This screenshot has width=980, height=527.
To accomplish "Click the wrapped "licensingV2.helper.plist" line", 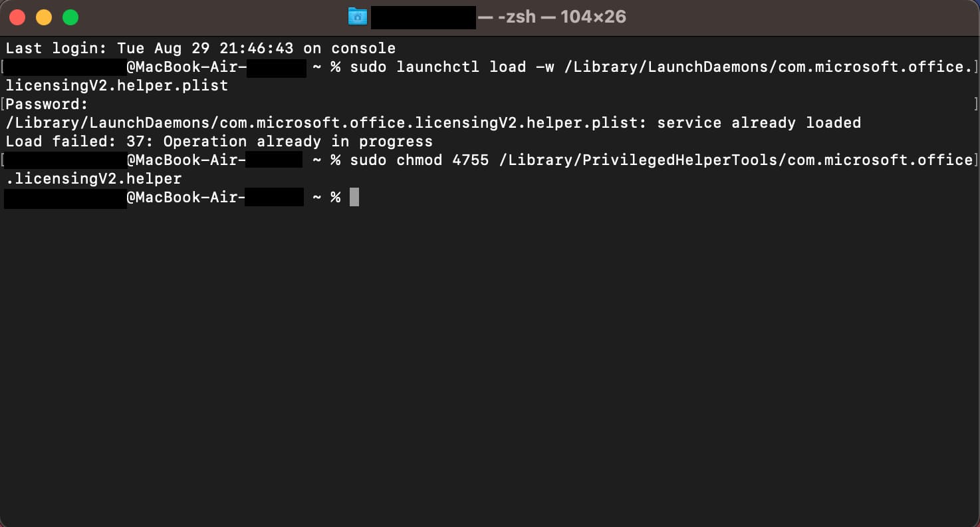I will point(117,86).
